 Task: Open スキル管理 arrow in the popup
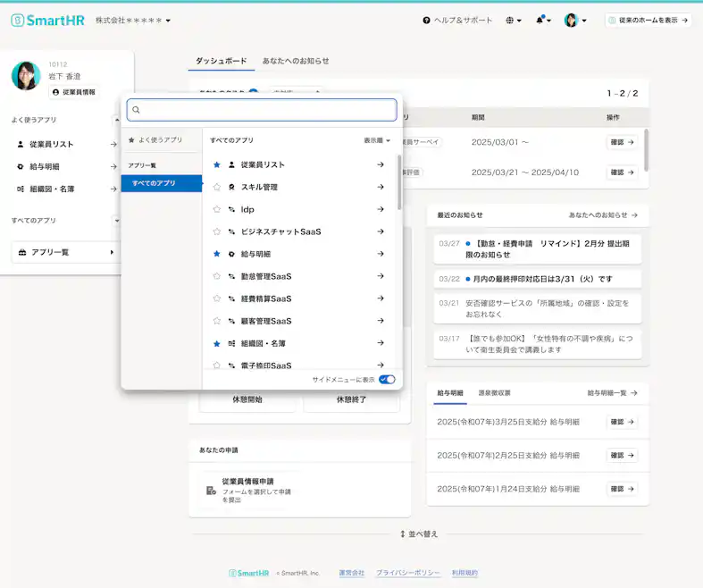[381, 187]
